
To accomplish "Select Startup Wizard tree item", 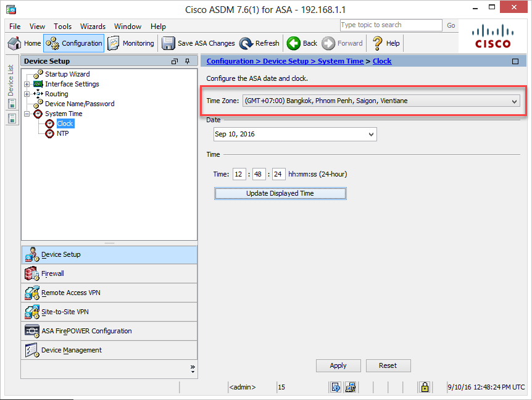I will [67, 74].
